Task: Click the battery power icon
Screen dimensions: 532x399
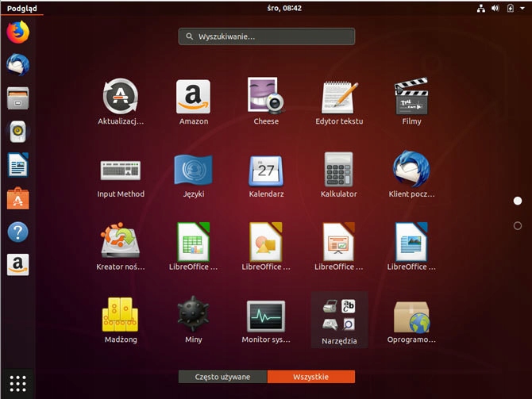Action: (x=510, y=8)
